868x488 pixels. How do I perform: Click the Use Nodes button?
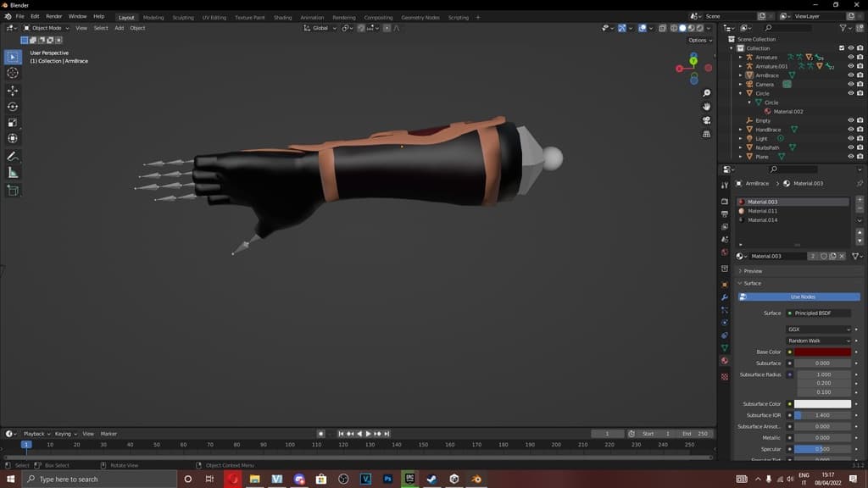[802, 297]
